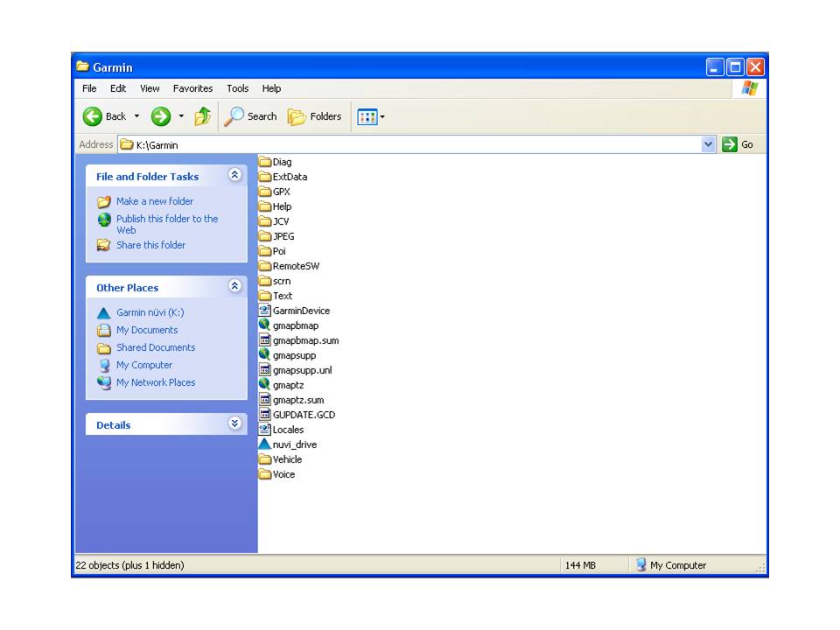Open the Back button history dropdown
This screenshot has width=840, height=630.
pos(137,116)
